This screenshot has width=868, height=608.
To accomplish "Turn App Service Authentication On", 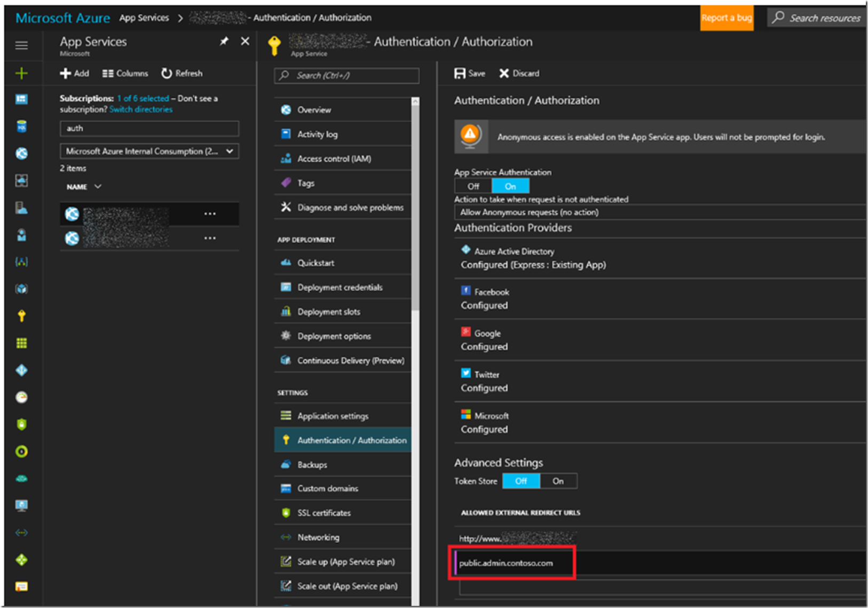I will (x=510, y=186).
